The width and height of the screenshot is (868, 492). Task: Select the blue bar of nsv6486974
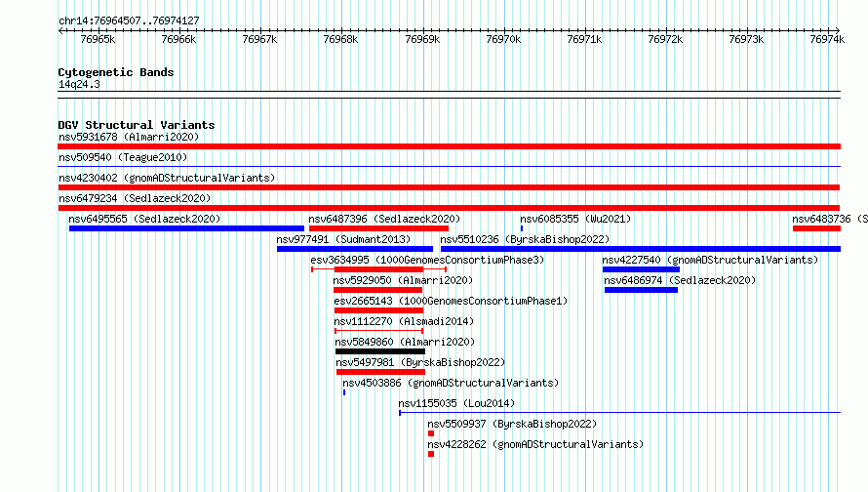pos(641,290)
